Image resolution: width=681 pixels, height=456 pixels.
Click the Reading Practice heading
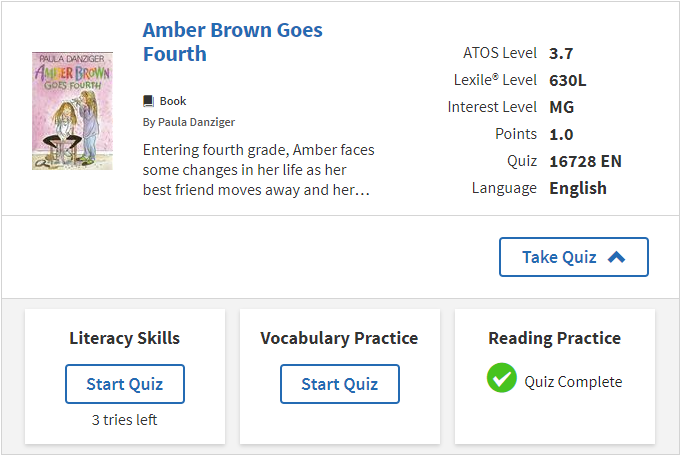tap(555, 338)
